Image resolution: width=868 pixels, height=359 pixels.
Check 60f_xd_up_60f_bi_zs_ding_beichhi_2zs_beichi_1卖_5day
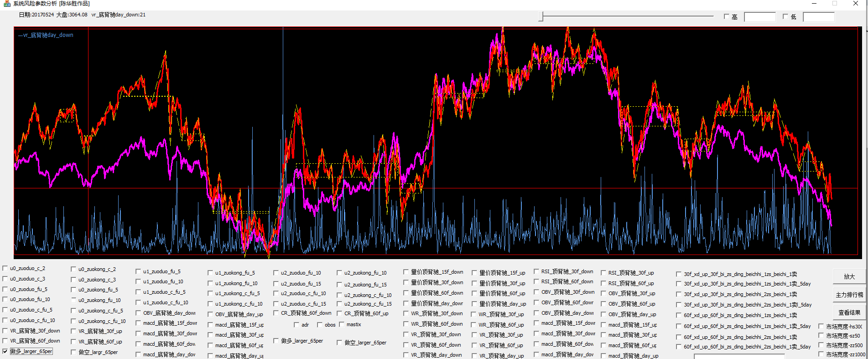679,347
